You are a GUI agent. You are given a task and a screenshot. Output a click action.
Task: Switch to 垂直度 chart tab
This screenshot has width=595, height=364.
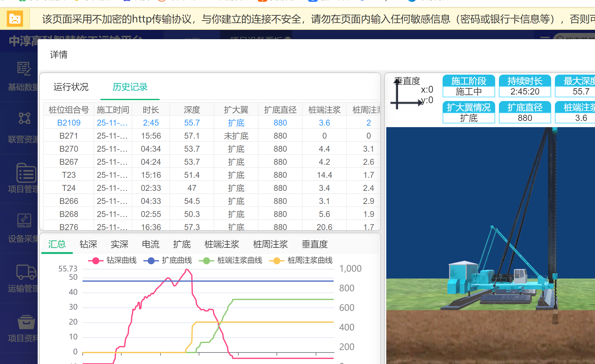point(314,244)
